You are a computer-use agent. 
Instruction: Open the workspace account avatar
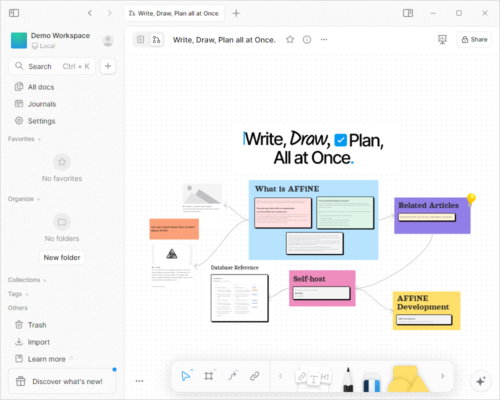tap(108, 41)
